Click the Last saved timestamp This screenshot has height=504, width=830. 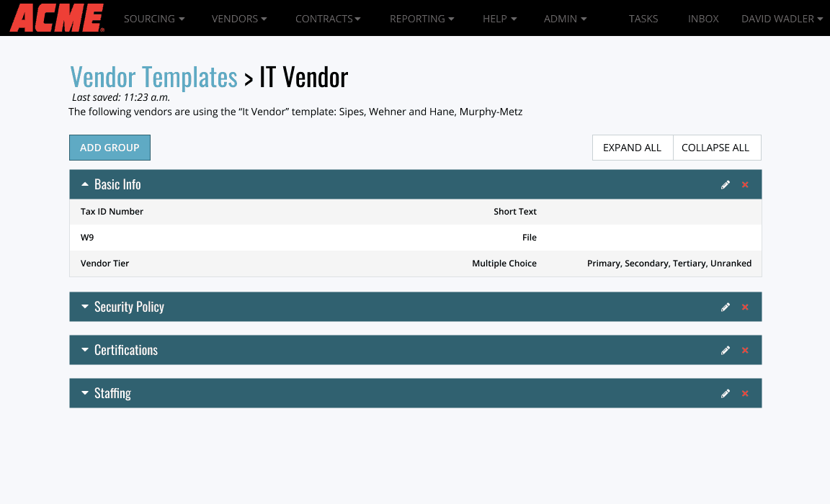(x=121, y=97)
